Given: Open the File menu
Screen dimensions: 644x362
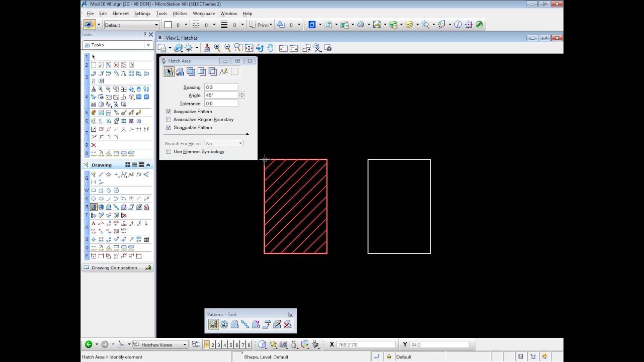Looking at the screenshot, I should pos(90,14).
